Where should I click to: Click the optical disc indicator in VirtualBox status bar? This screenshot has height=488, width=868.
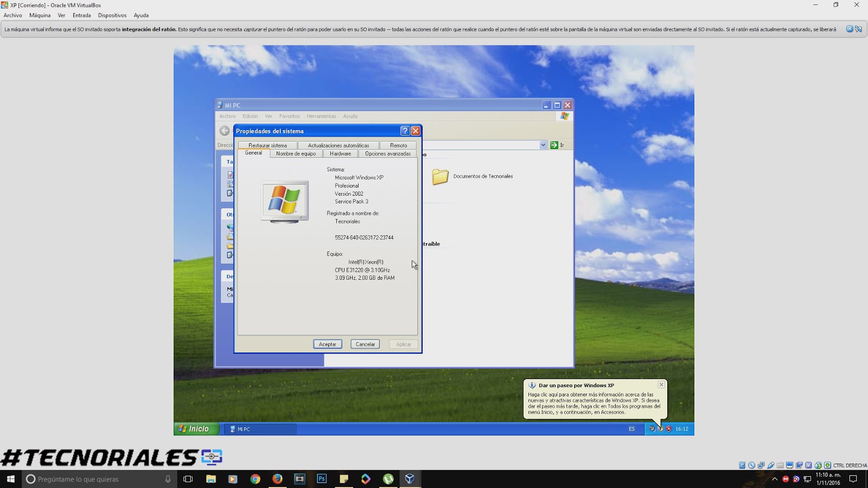(x=751, y=465)
